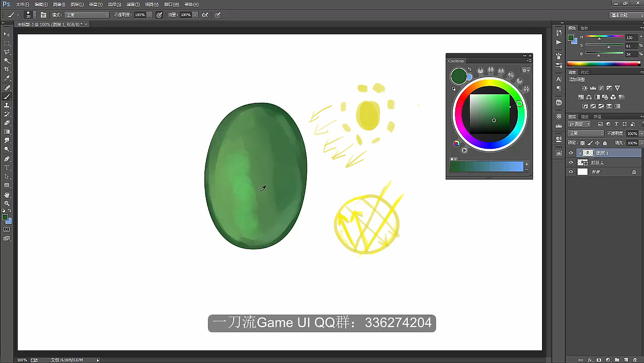Toggle lock layer position
This screenshot has width=644, height=363.
(597, 143)
